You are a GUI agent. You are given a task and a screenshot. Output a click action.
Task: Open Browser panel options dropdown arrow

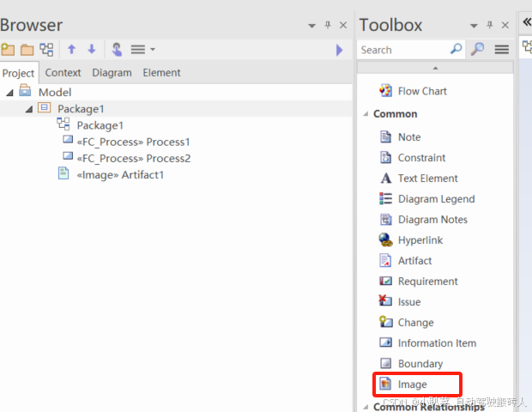tap(311, 26)
